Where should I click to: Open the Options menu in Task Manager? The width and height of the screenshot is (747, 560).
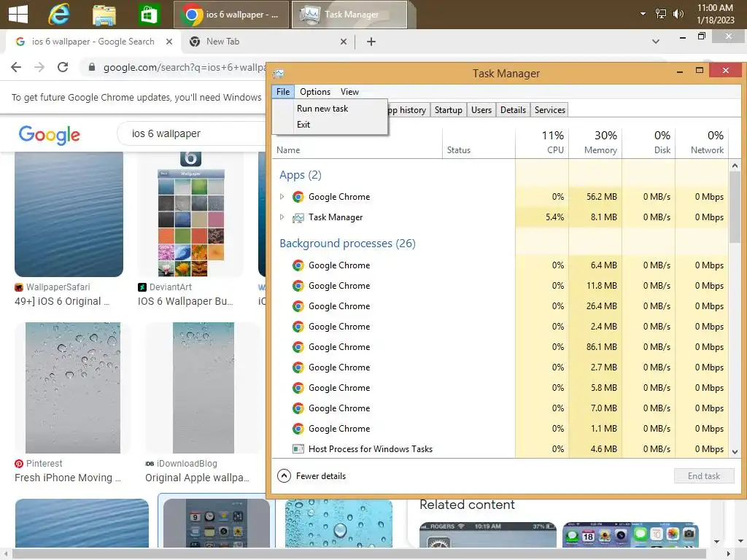pyautogui.click(x=315, y=91)
